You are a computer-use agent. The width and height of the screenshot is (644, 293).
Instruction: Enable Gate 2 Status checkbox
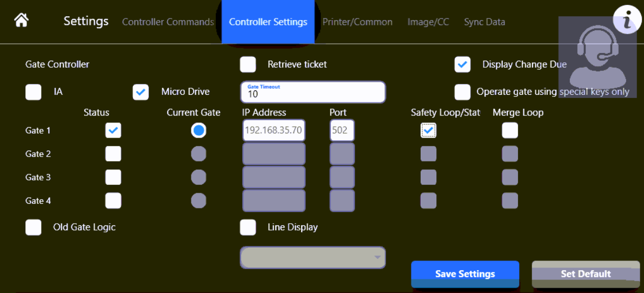[114, 154]
